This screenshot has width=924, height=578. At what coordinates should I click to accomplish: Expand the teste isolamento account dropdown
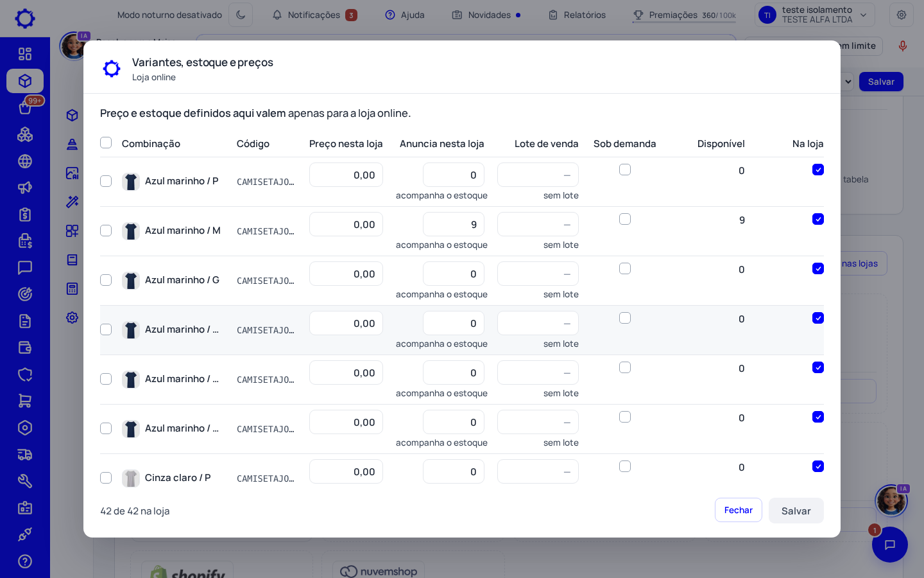click(x=815, y=15)
